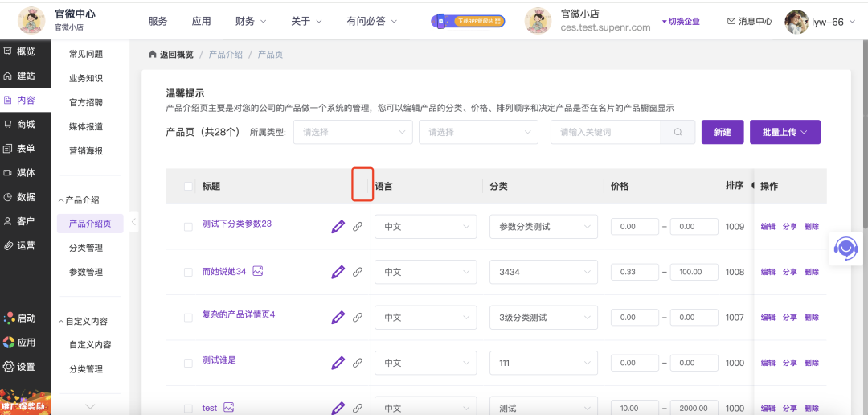Click link icon for 而她说她34 row
Screen dimensions: 868x415
click(x=358, y=273)
